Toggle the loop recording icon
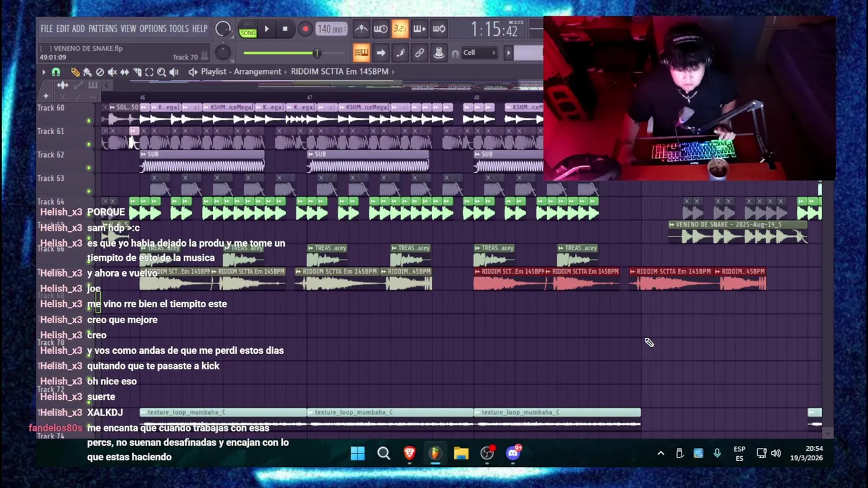The width and height of the screenshot is (868, 488). [x=439, y=28]
